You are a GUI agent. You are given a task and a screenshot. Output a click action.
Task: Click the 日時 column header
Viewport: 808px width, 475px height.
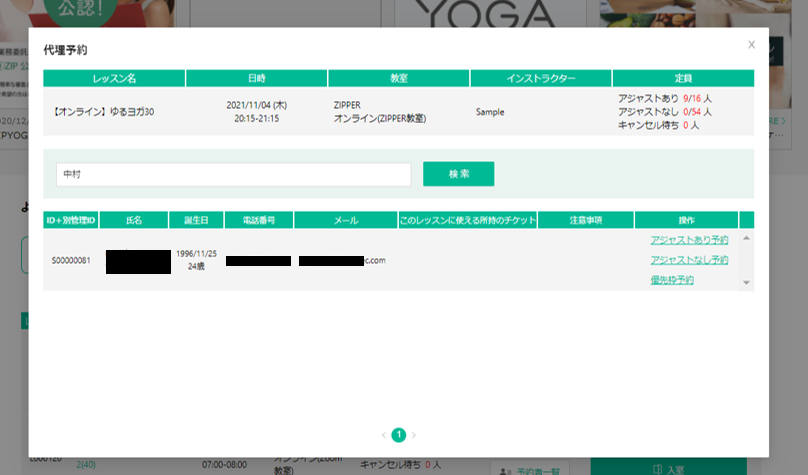(257, 78)
